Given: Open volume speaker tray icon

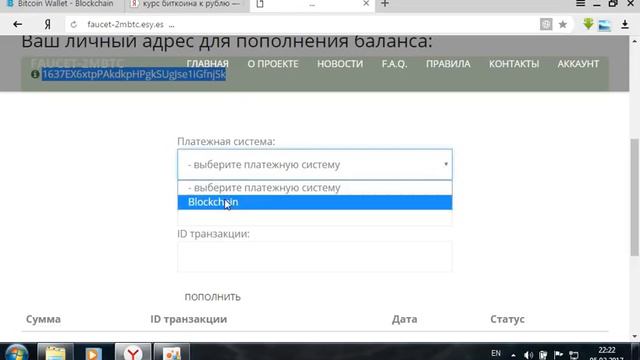Looking at the screenshot, I should [x=528, y=355].
